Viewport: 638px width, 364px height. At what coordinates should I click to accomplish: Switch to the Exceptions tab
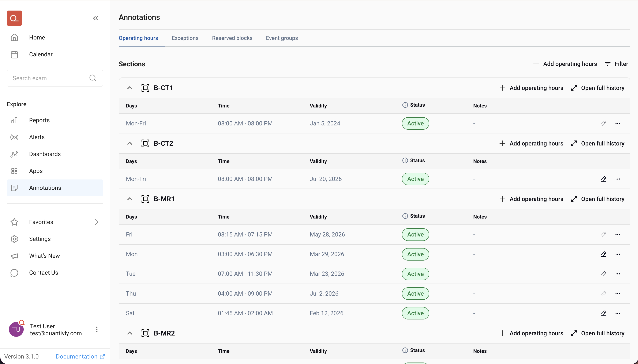click(x=185, y=38)
